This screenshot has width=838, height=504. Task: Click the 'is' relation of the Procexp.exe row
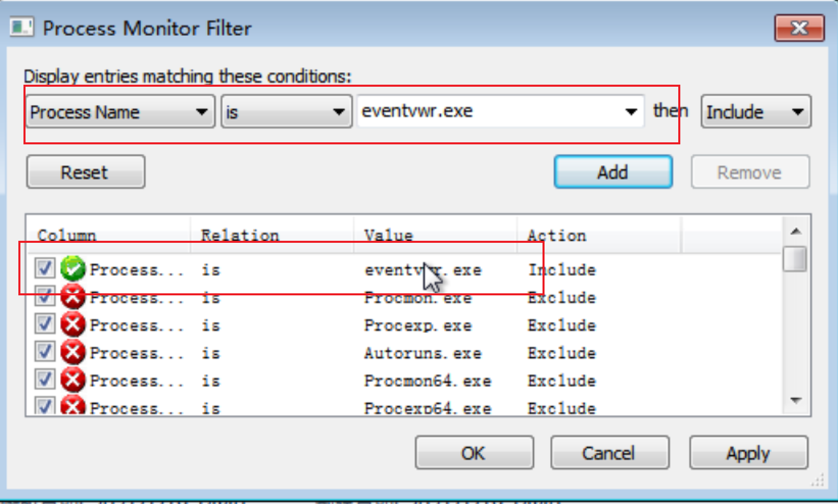pyautogui.click(x=211, y=325)
